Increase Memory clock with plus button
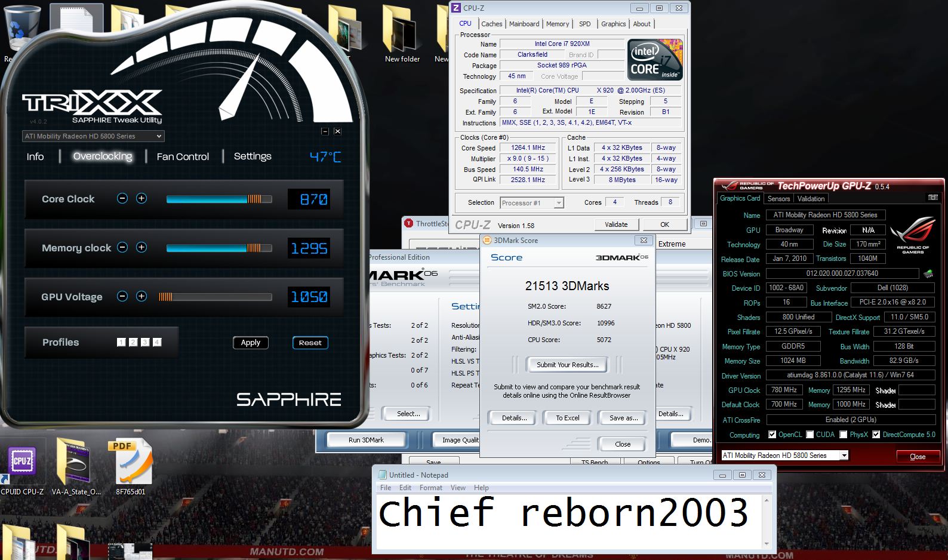Image resolution: width=948 pixels, height=560 pixels. pyautogui.click(x=141, y=247)
